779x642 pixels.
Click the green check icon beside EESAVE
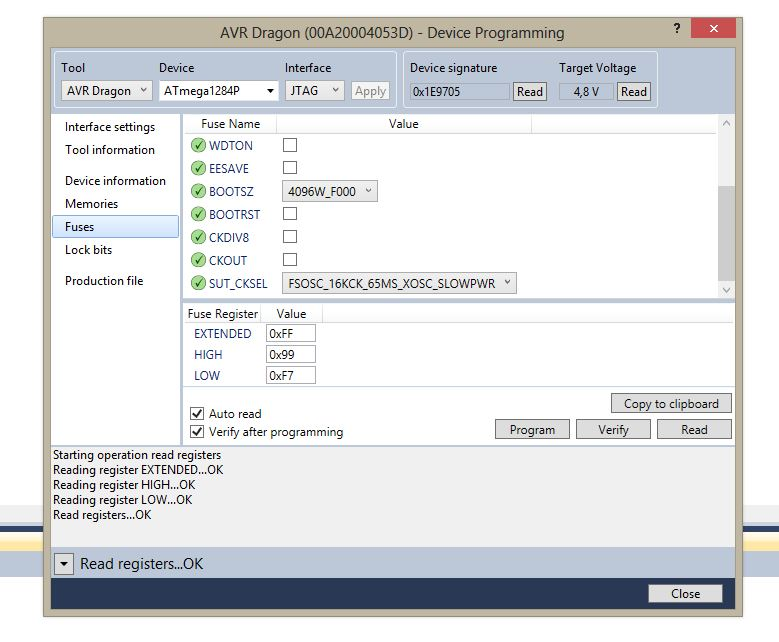point(198,168)
